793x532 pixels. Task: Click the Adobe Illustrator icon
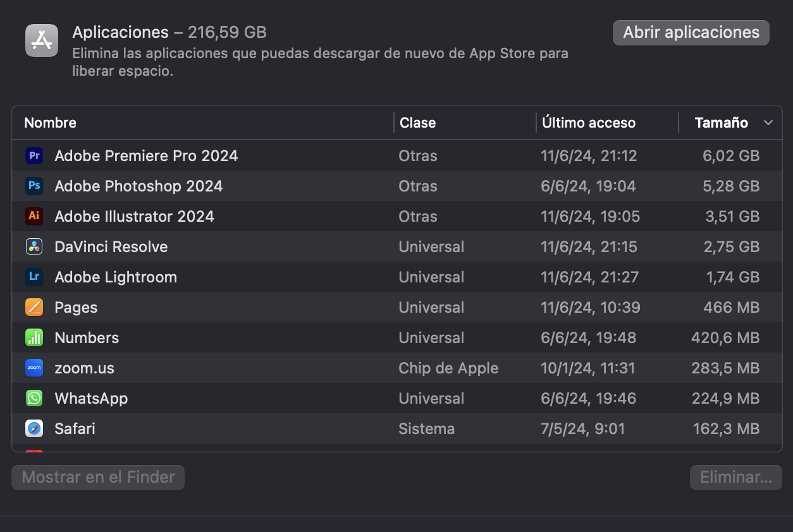click(x=34, y=216)
